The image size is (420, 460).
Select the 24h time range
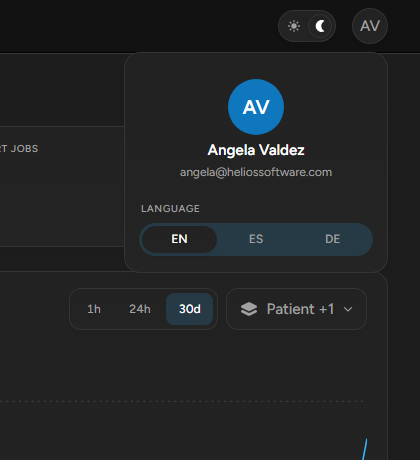[x=140, y=309]
